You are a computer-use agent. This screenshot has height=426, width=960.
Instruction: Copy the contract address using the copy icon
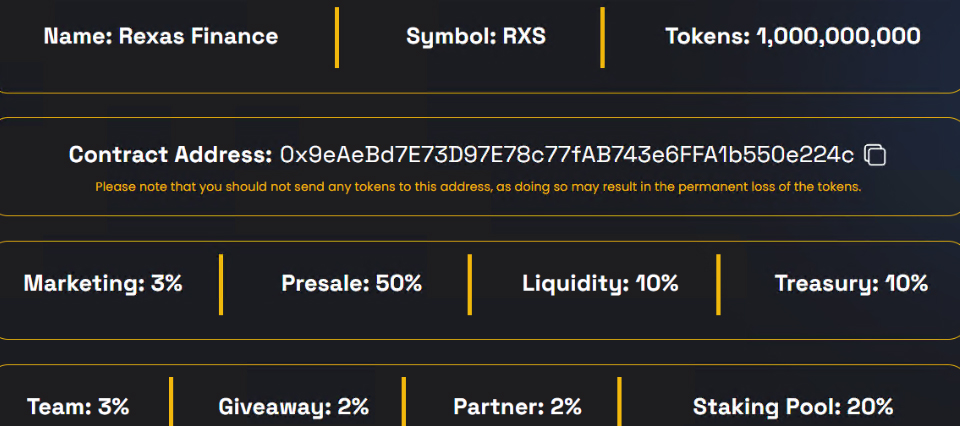pyautogui.click(x=875, y=155)
